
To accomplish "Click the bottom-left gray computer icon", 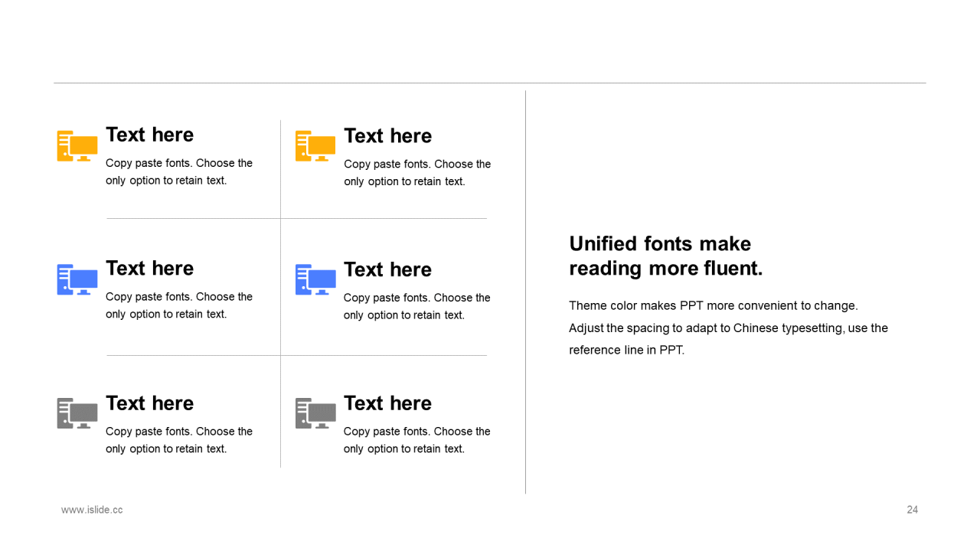I will point(77,413).
